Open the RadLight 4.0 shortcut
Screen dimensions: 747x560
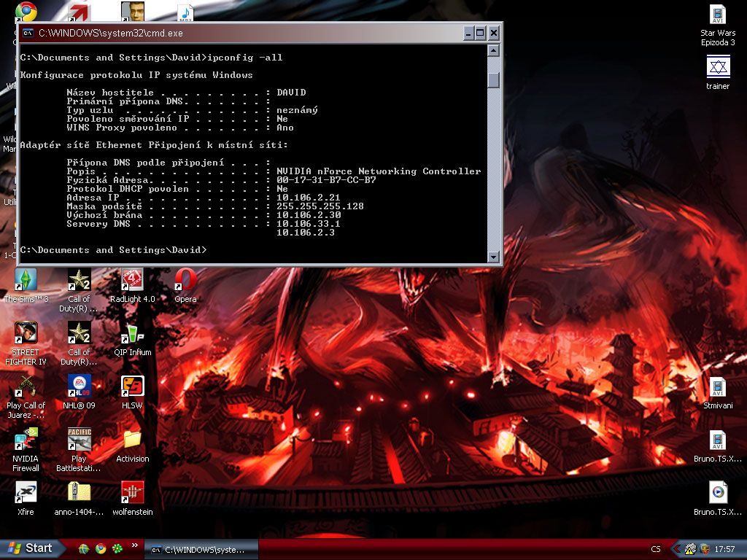pos(132,281)
